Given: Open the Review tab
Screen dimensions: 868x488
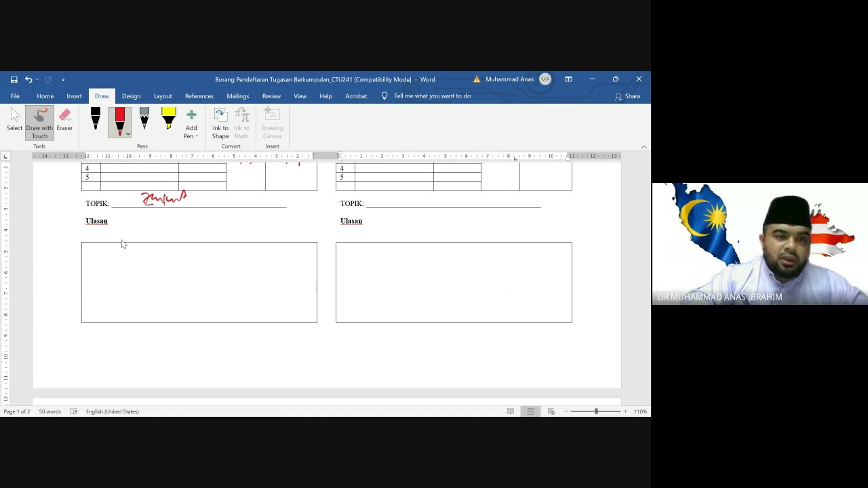Looking at the screenshot, I should [271, 96].
